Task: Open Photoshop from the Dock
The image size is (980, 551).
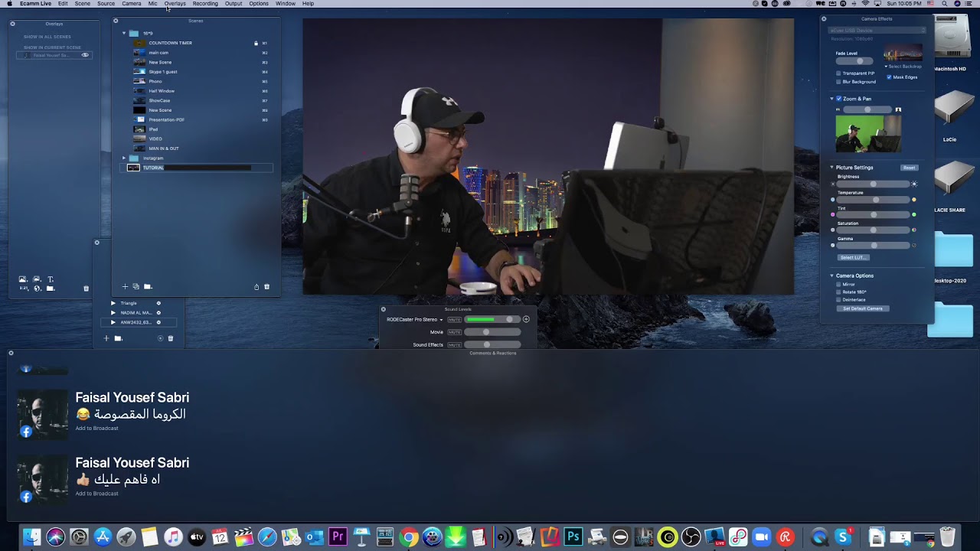Action: (573, 537)
